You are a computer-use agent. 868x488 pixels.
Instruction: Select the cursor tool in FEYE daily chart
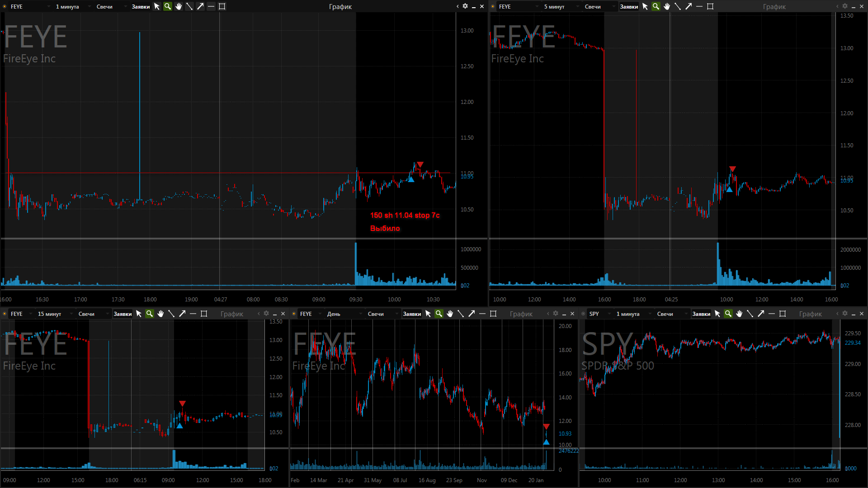428,314
